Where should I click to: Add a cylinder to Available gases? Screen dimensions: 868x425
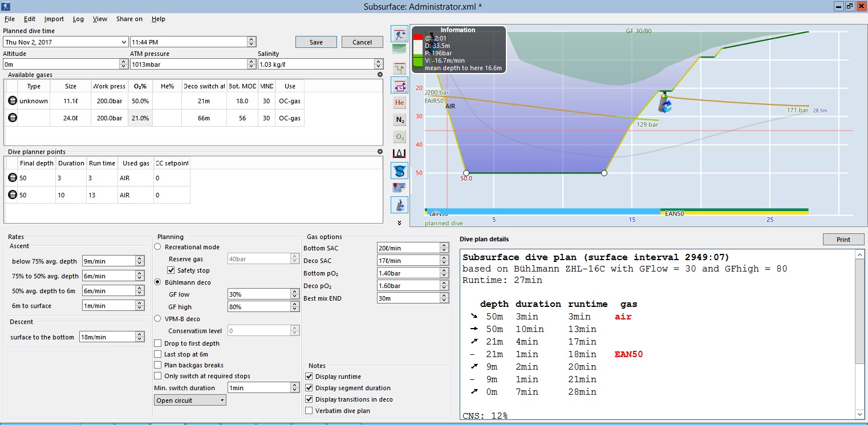click(x=380, y=75)
